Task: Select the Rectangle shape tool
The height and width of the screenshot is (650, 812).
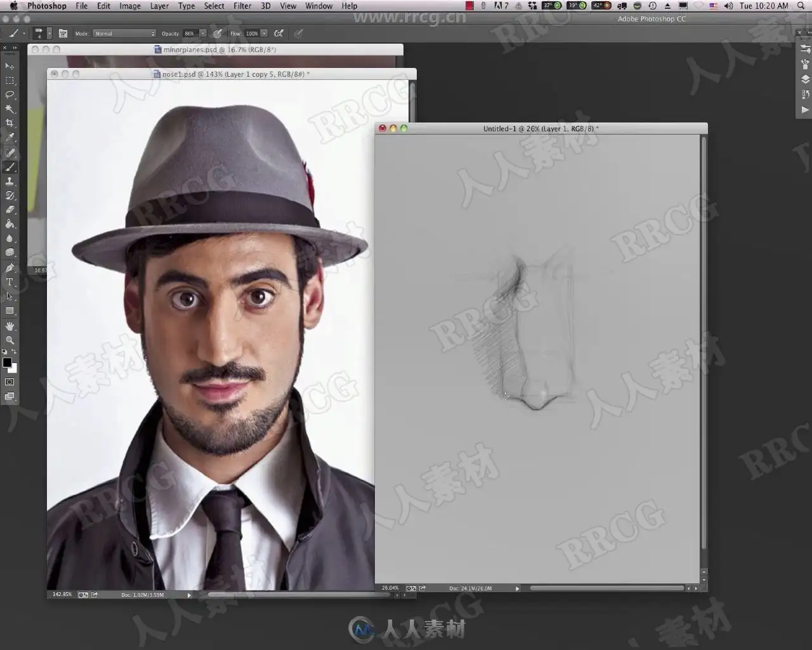Action: point(10,311)
